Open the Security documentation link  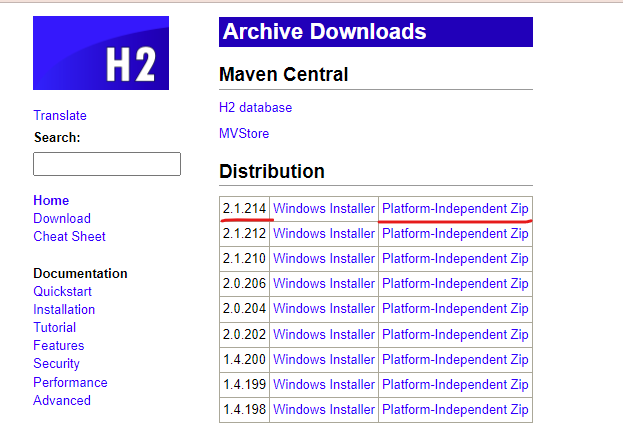(x=56, y=363)
